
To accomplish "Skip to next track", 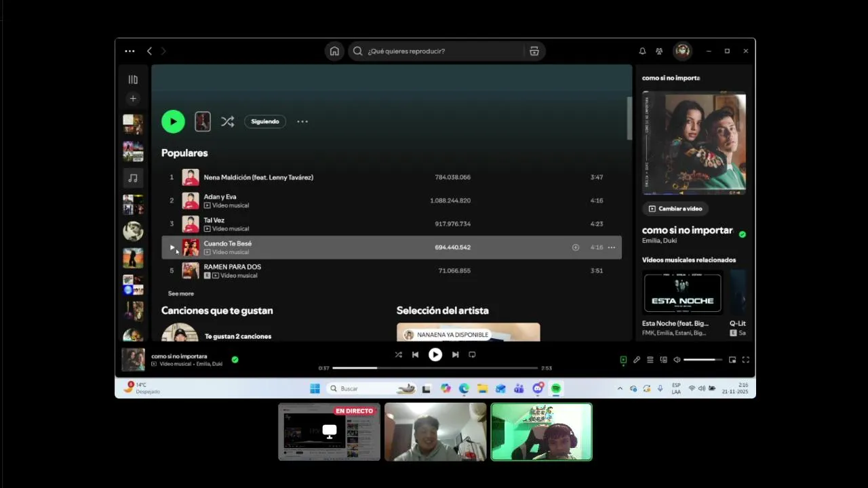I will point(455,354).
